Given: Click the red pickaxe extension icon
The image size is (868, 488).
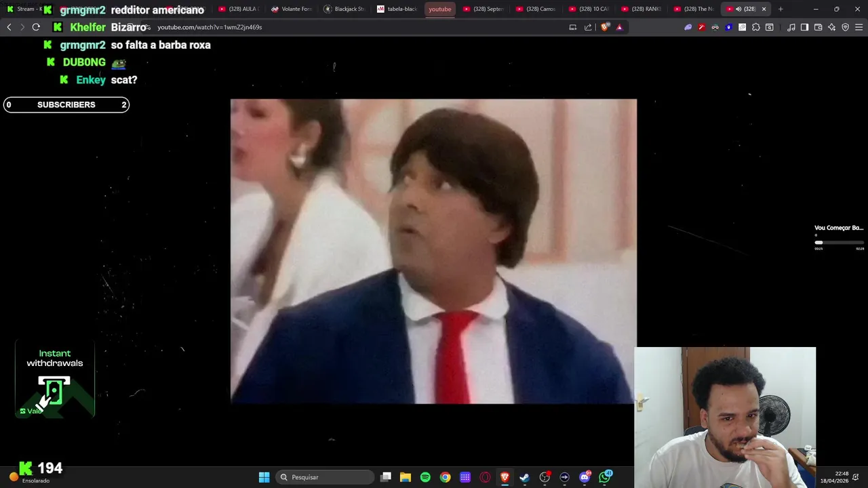Looking at the screenshot, I should click(701, 27).
